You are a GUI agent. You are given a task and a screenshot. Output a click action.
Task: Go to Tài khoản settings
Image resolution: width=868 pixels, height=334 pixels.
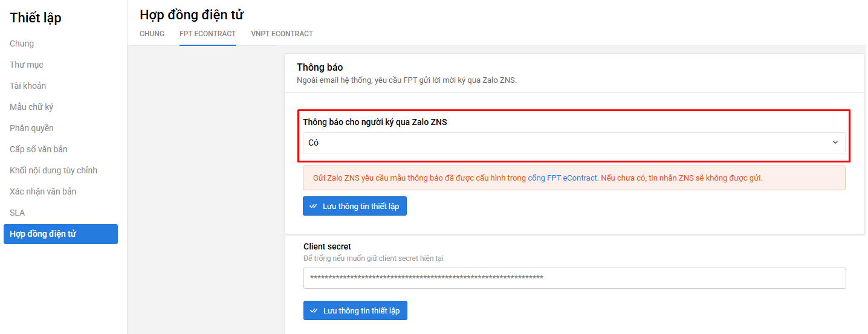pos(28,86)
